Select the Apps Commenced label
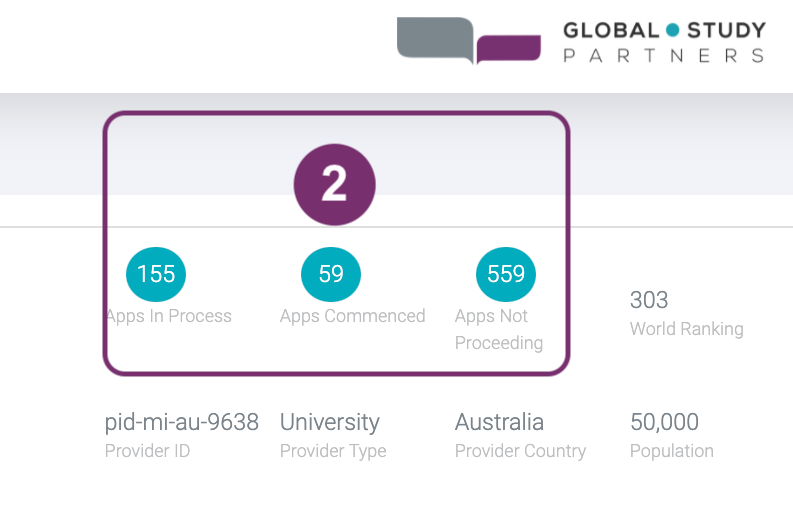The height and width of the screenshot is (514, 793). click(x=352, y=316)
